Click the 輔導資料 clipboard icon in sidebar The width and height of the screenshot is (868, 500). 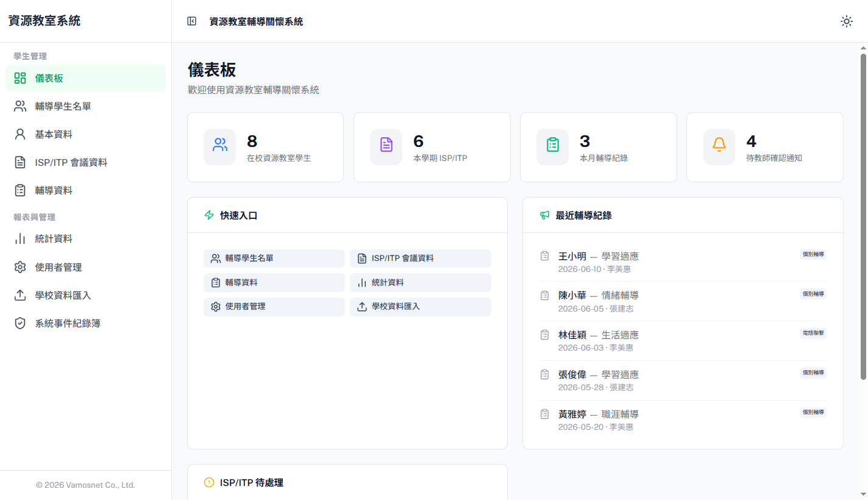20,190
